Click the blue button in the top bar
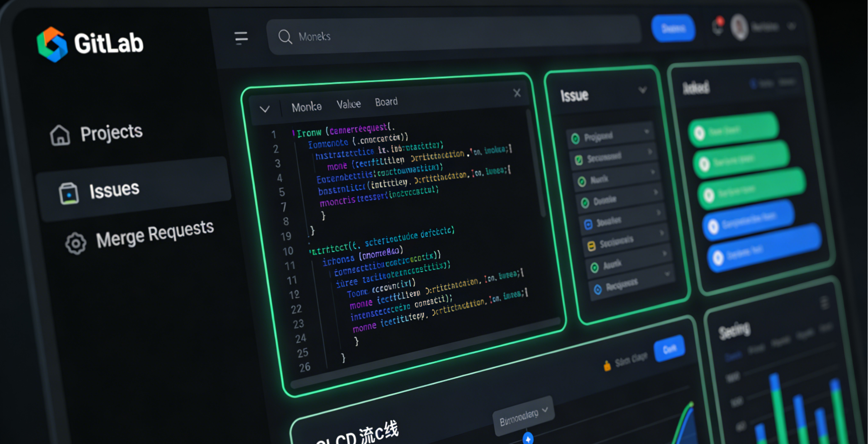Viewport: 868px width, 444px height. 673,28
